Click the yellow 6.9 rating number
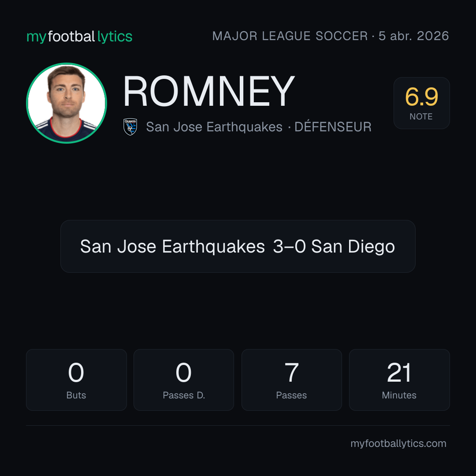 421,97
